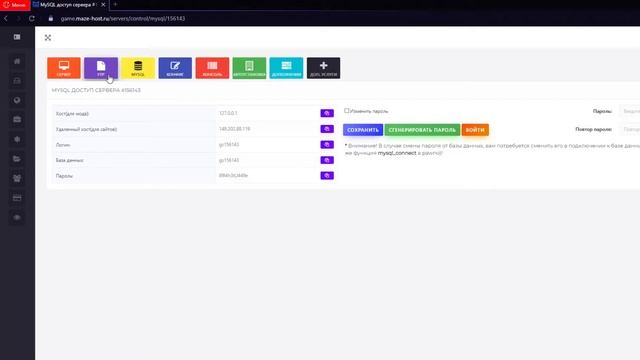The height and width of the screenshot is (360, 640).
Task: Open the purple FTP file tile
Action: click(101, 68)
